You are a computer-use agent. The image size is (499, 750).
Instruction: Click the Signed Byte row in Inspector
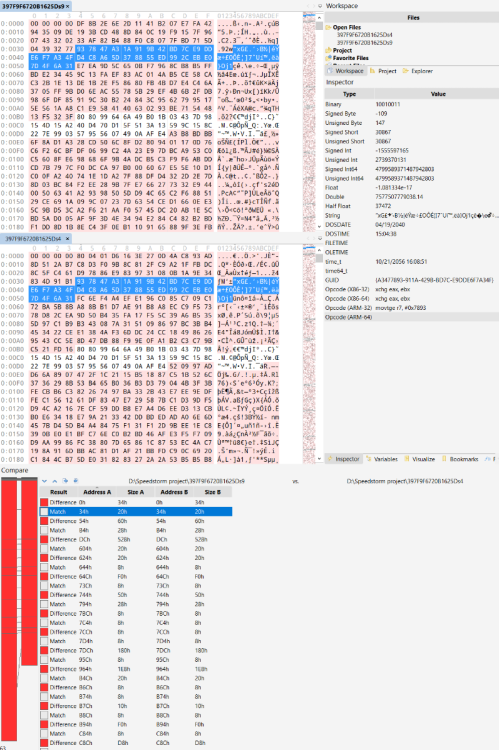click(x=412, y=113)
